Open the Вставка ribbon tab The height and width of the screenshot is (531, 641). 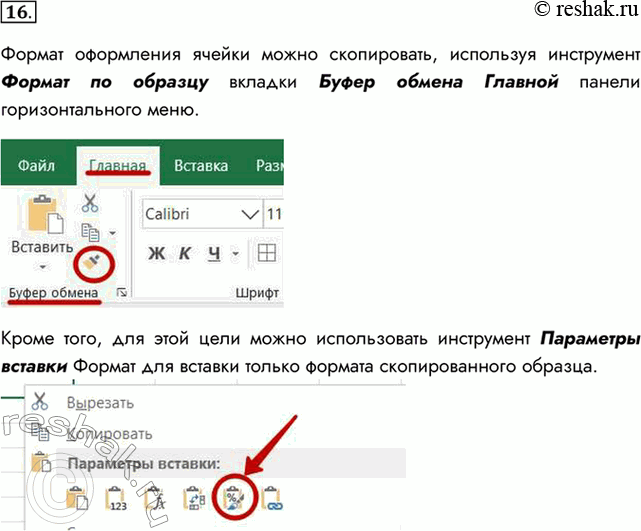pos(201,166)
